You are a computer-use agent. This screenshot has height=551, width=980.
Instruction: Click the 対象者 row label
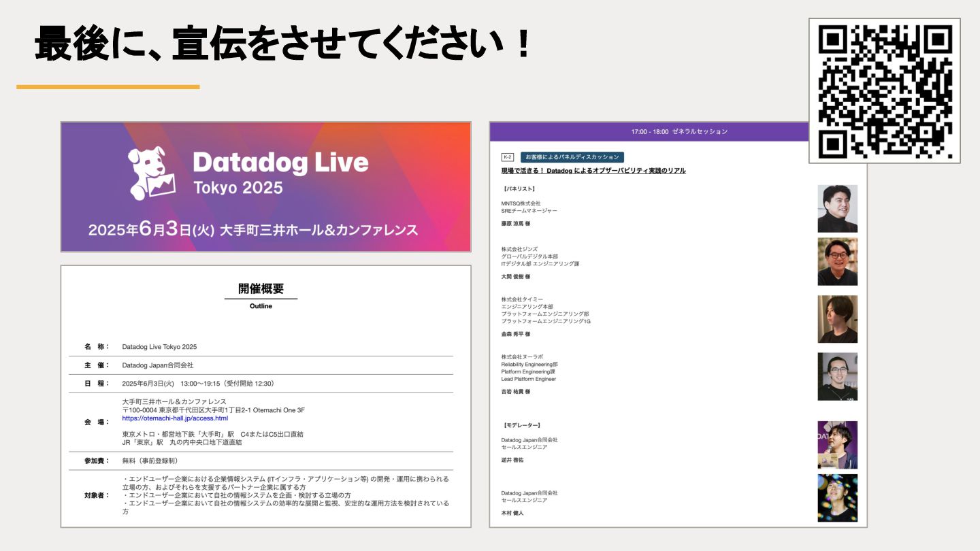tap(97, 495)
